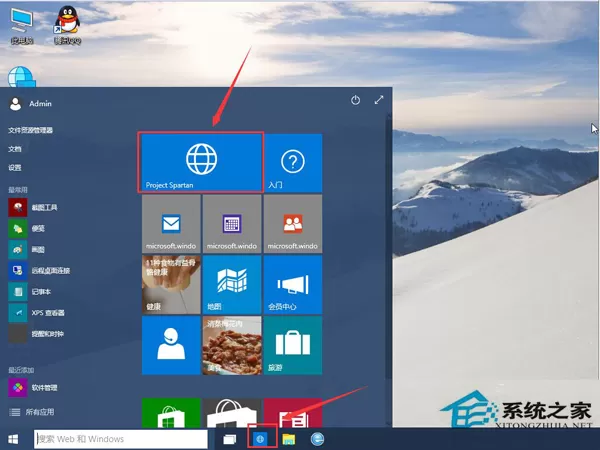600x450 pixels.
Task: Launch 截图工具 snipping tool
Action: [x=33, y=207]
